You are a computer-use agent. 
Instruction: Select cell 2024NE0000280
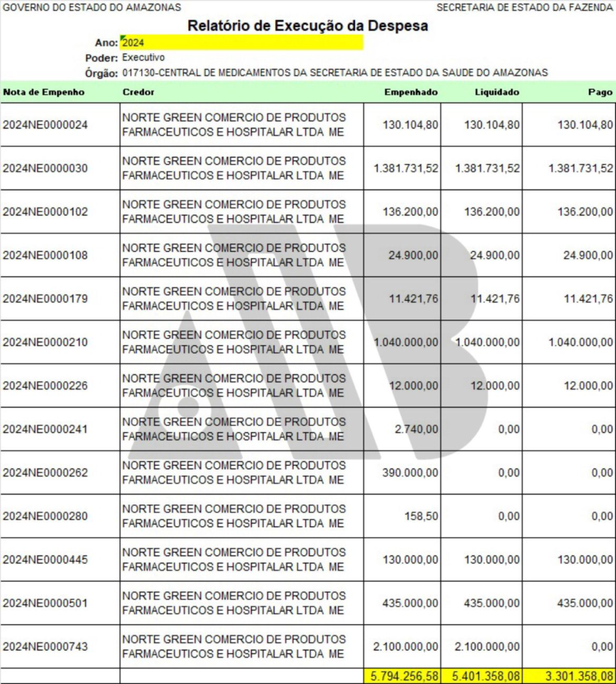[60, 516]
